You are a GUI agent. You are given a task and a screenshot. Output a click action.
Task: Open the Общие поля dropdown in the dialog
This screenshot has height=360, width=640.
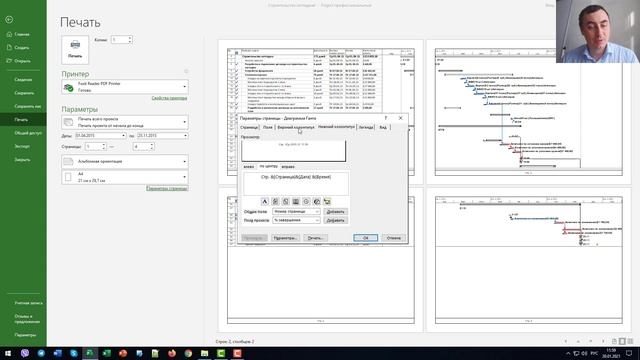296,211
